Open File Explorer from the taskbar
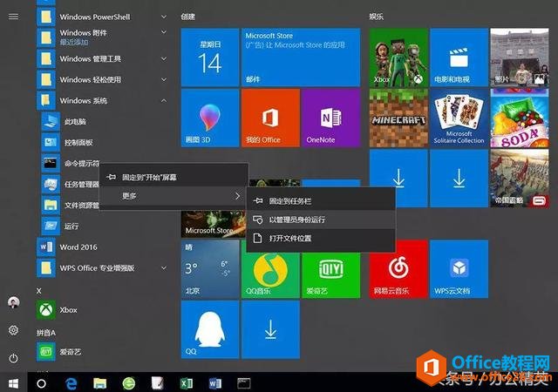Viewport: 558px width, 392px height. coord(100,383)
